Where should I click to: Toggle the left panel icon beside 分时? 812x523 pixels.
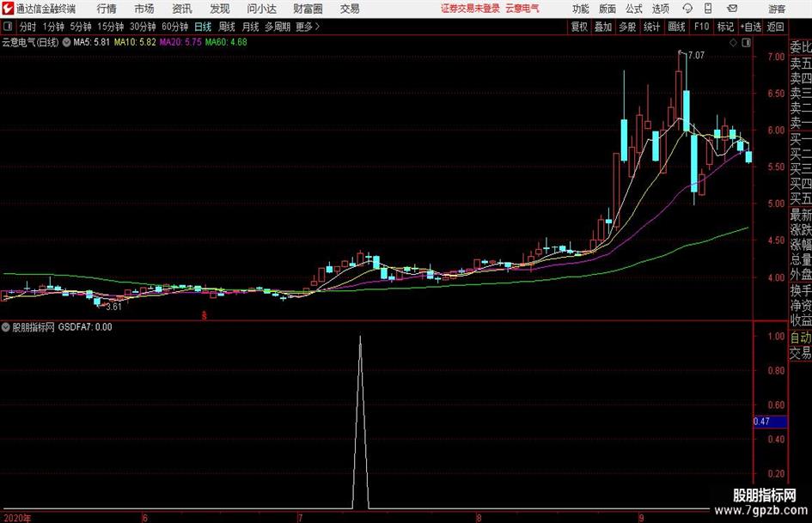point(7,27)
